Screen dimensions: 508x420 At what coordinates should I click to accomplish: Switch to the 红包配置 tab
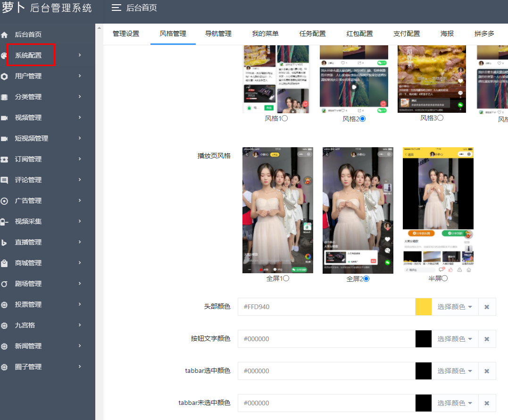pyautogui.click(x=359, y=34)
